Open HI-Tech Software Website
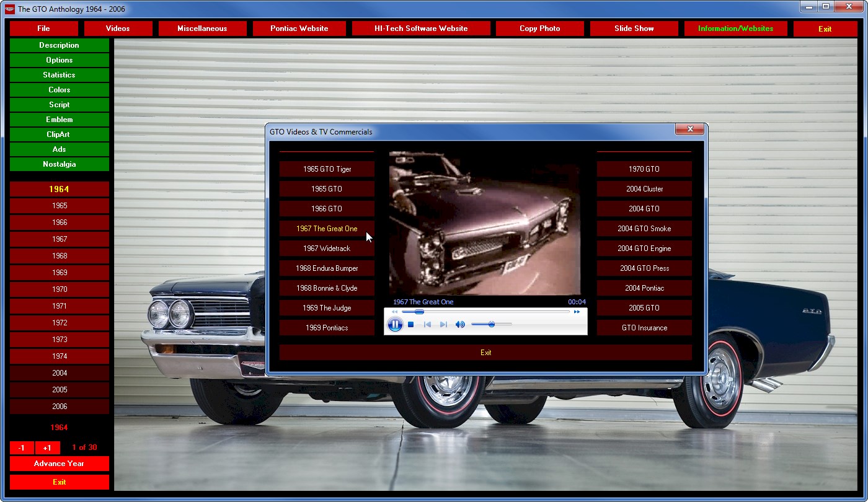This screenshot has width=868, height=502. coord(421,29)
